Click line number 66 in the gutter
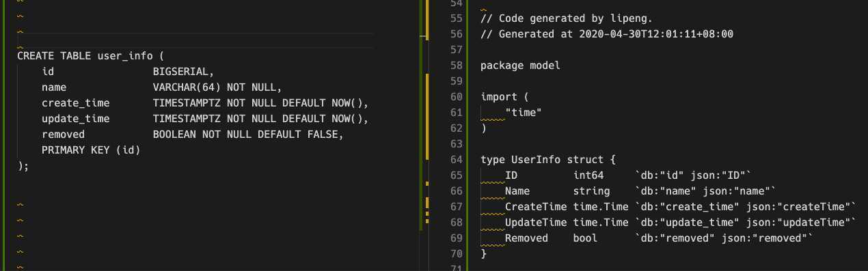The width and height of the screenshot is (868, 271). [x=457, y=191]
